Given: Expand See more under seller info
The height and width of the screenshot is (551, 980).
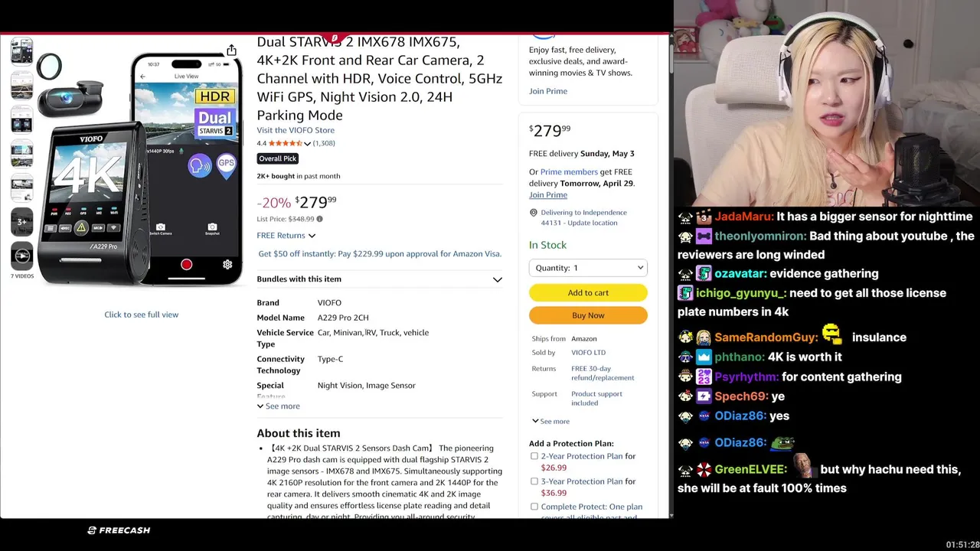Looking at the screenshot, I should tap(550, 422).
